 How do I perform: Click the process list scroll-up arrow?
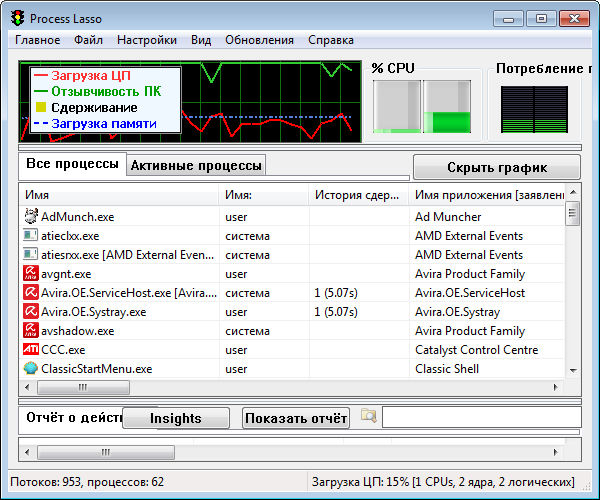[573, 192]
